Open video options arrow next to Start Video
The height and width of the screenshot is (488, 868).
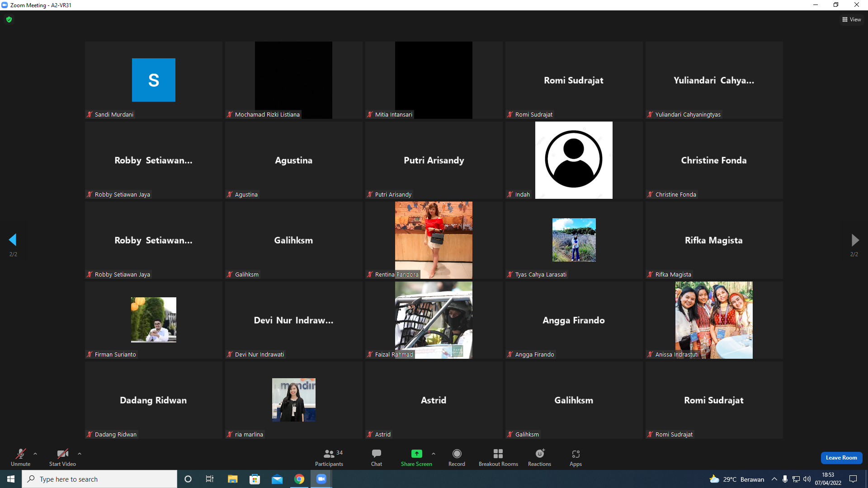pos(80,454)
